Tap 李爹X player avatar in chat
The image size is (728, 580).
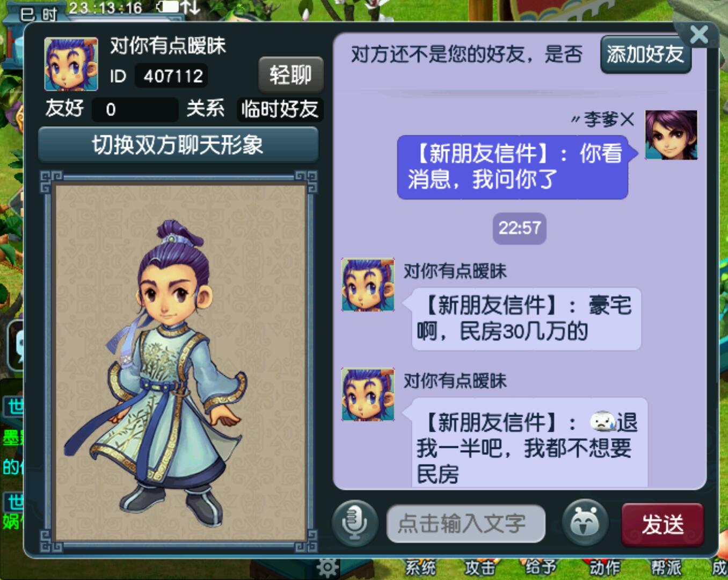tap(671, 135)
